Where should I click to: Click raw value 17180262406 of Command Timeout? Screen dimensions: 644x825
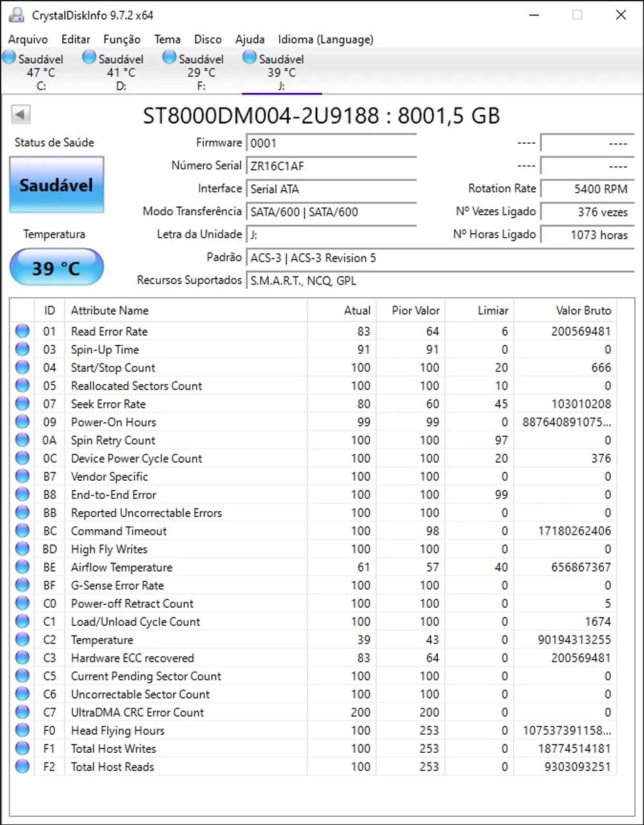point(574,531)
